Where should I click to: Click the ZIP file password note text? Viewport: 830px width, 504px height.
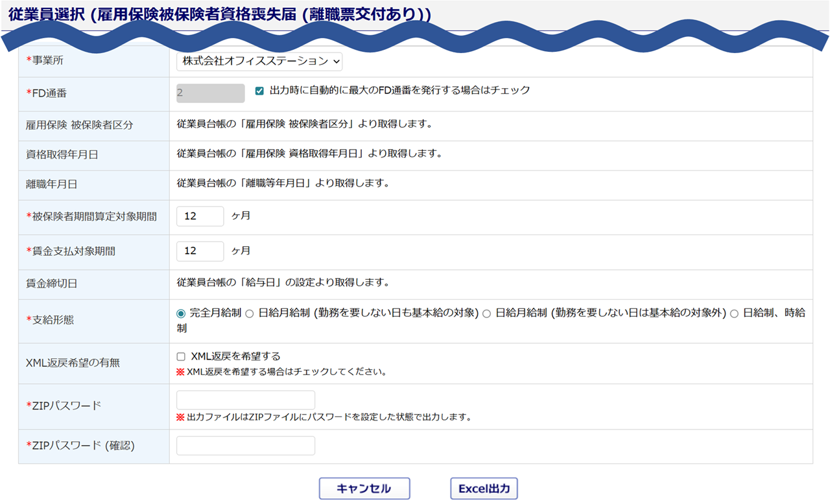pyautogui.click(x=327, y=417)
